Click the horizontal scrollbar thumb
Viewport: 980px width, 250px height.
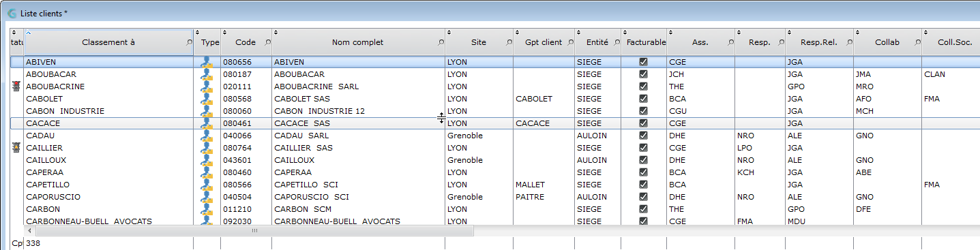pyautogui.click(x=255, y=231)
